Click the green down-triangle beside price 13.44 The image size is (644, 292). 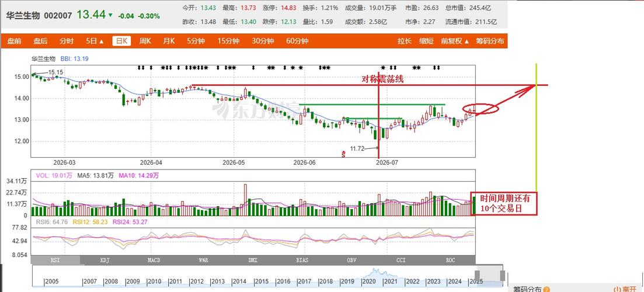tap(110, 15)
